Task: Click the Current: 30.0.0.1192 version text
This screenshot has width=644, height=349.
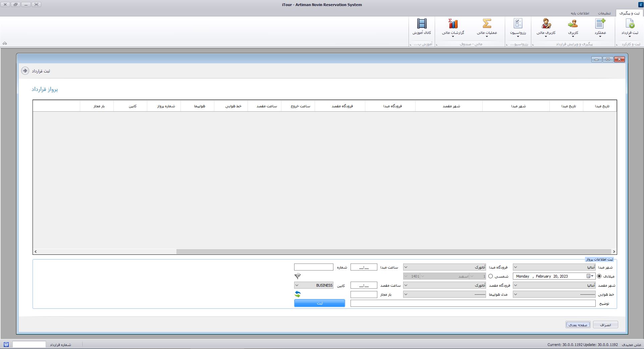Action: (565, 345)
